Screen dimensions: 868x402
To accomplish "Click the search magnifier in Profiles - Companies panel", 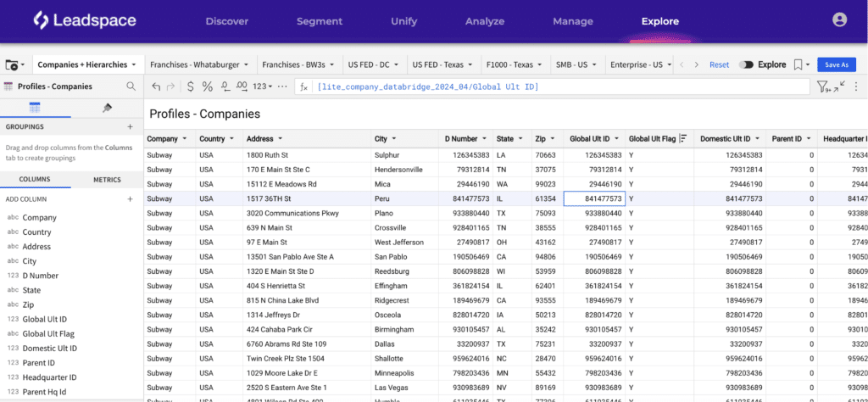I will point(131,87).
